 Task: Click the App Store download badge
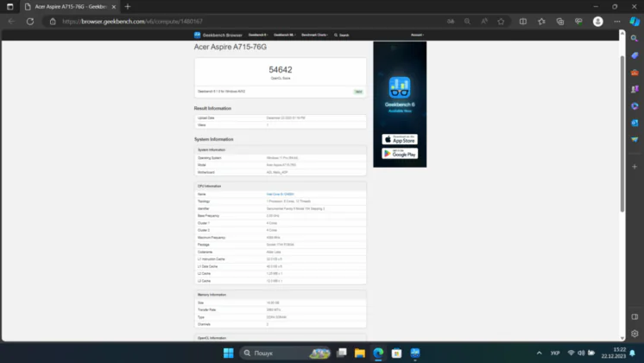(400, 139)
